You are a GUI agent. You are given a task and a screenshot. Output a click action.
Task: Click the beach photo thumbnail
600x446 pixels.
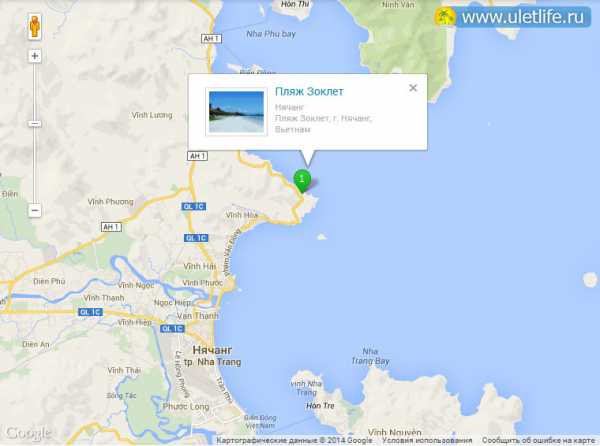click(x=236, y=112)
